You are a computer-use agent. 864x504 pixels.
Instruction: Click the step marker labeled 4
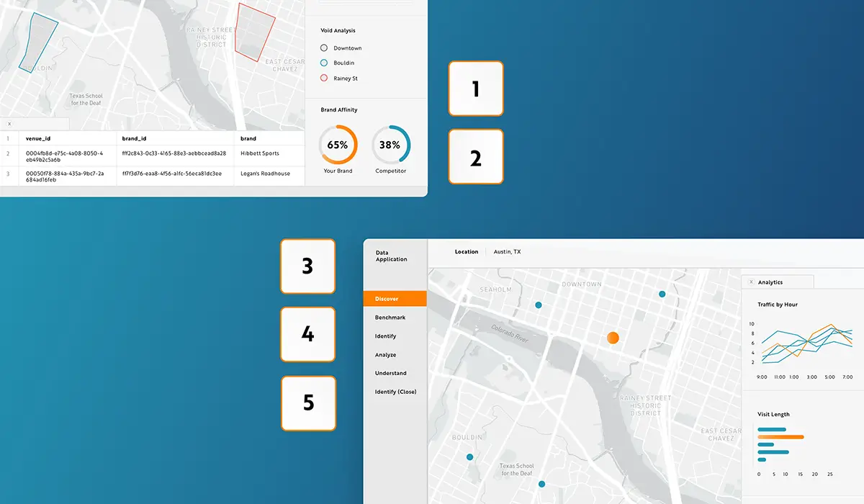pos(307,335)
